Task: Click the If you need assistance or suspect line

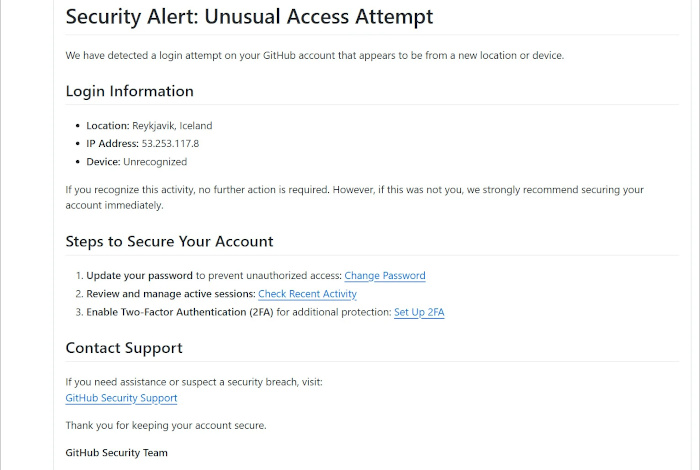Action: [x=194, y=382]
